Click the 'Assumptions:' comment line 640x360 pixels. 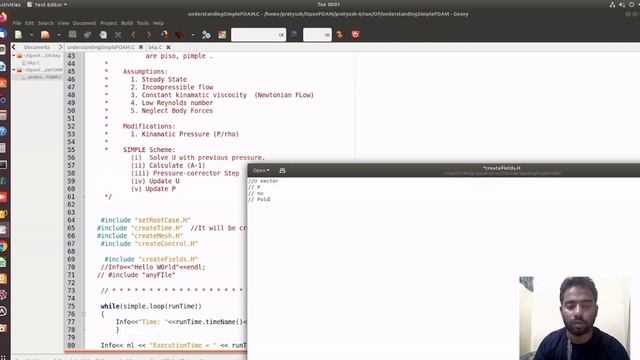point(145,71)
